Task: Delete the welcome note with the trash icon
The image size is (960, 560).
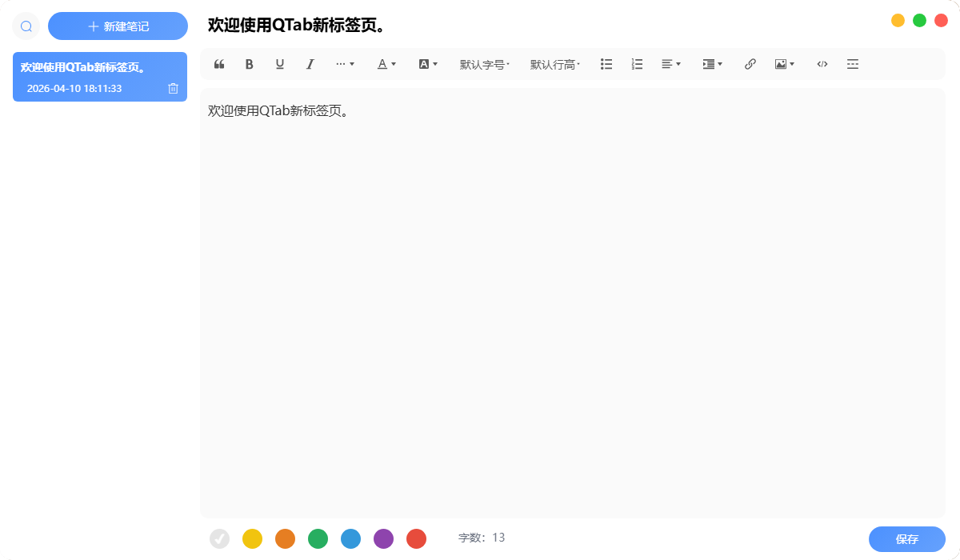Action: pos(173,88)
